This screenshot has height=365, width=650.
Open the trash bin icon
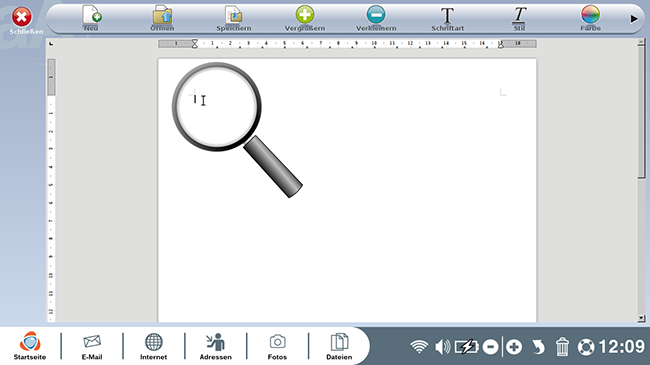pos(562,346)
